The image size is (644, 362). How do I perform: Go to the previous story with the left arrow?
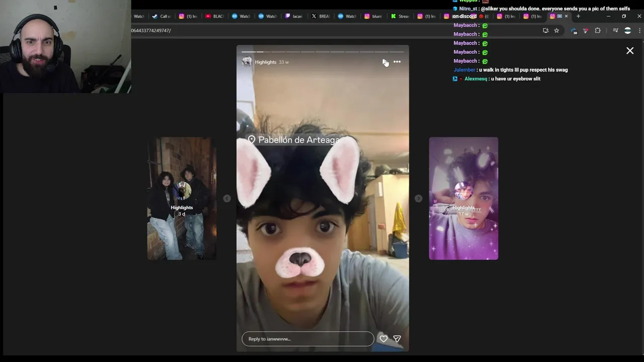click(x=227, y=199)
